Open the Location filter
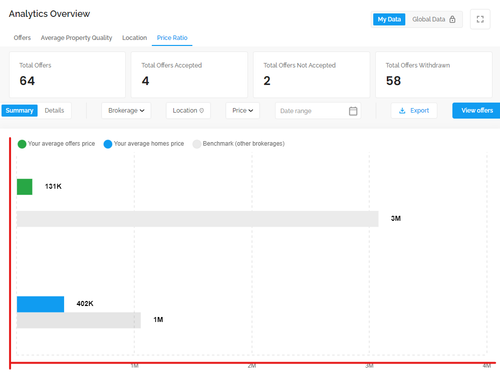500x382 pixels. point(188,110)
